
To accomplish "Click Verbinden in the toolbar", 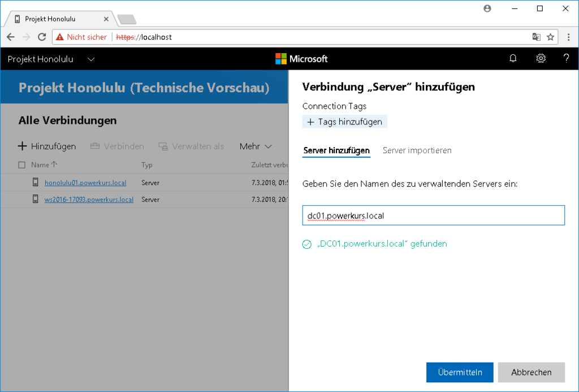I will click(117, 147).
